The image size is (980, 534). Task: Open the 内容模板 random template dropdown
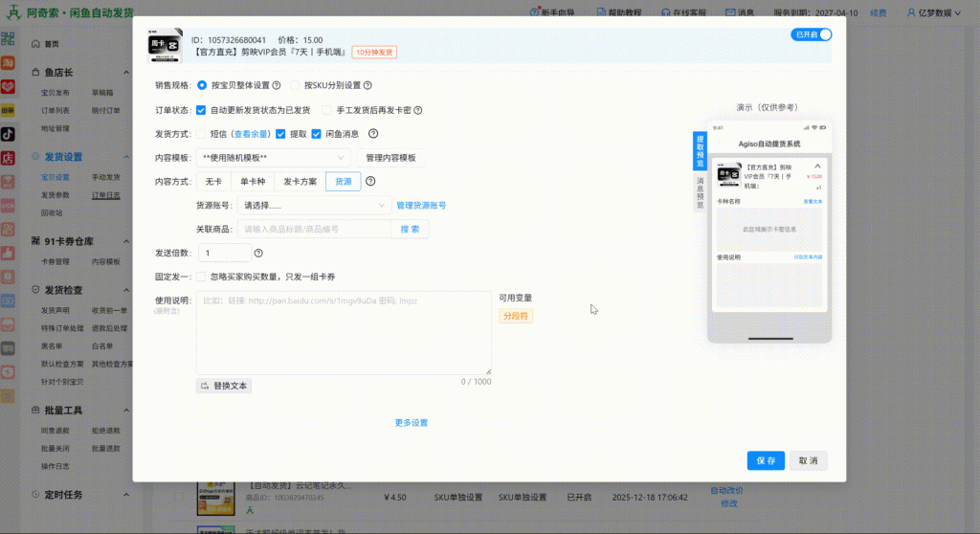pyautogui.click(x=273, y=158)
